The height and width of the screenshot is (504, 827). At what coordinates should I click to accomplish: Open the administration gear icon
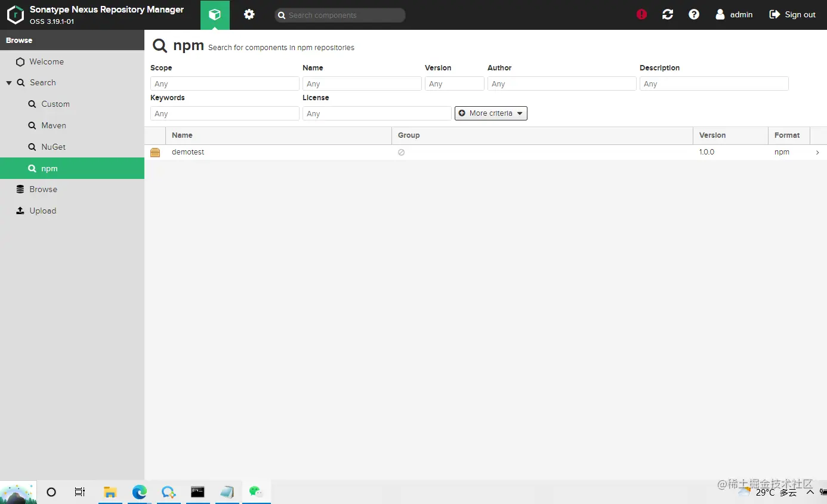click(x=249, y=14)
